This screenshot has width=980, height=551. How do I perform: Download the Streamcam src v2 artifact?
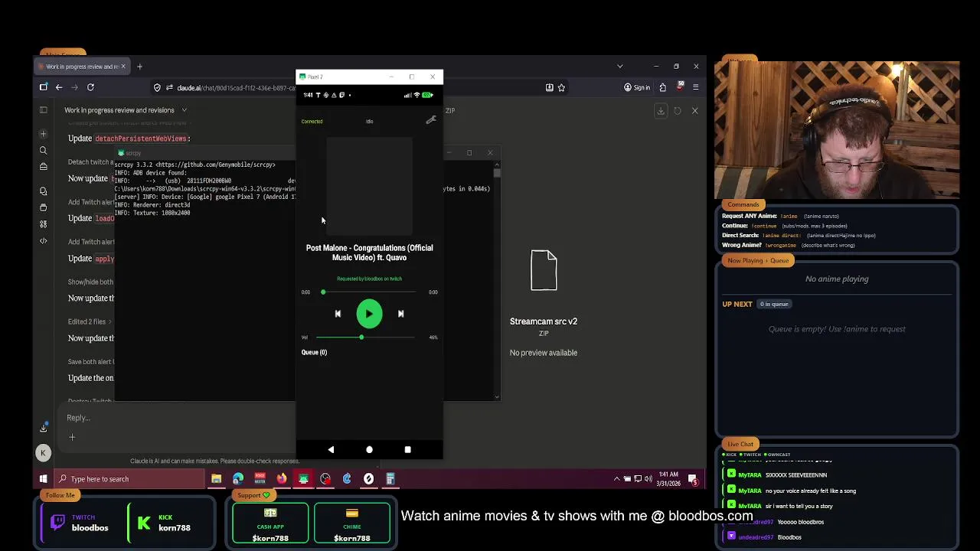[x=661, y=111]
